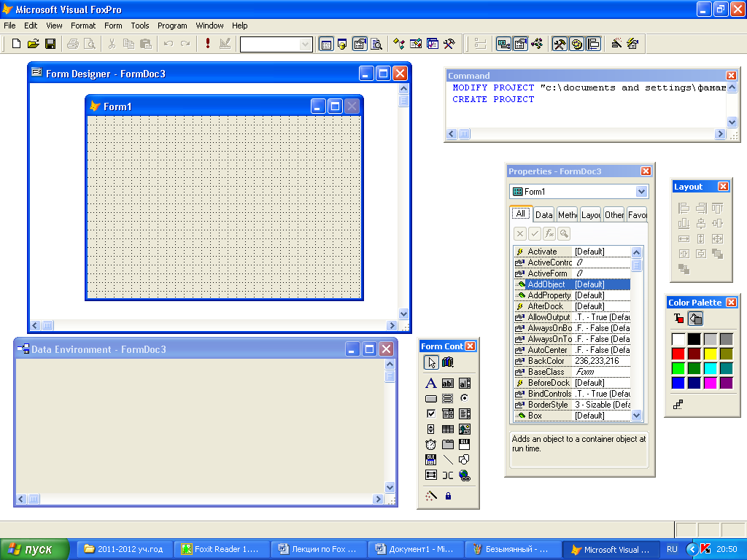The image size is (747, 560).
Task: Open the 2011-2012 уч.год taskbar folder
Action: [x=125, y=549]
